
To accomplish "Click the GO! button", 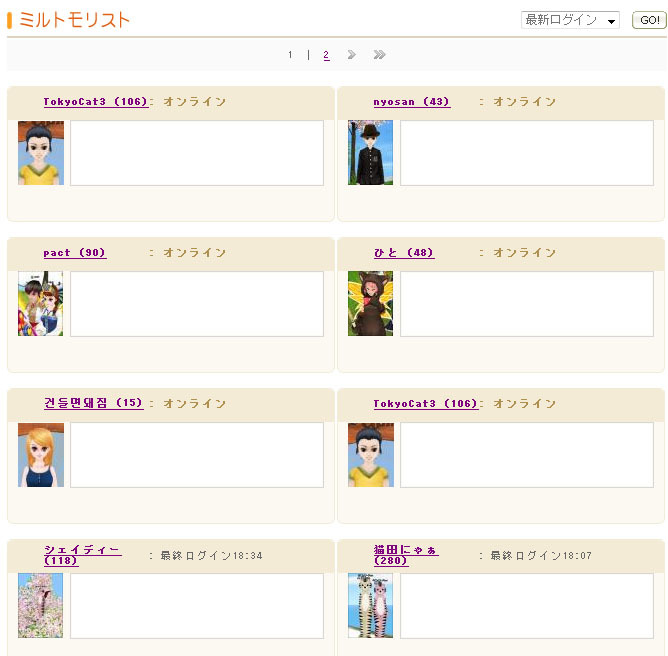I will click(x=649, y=20).
